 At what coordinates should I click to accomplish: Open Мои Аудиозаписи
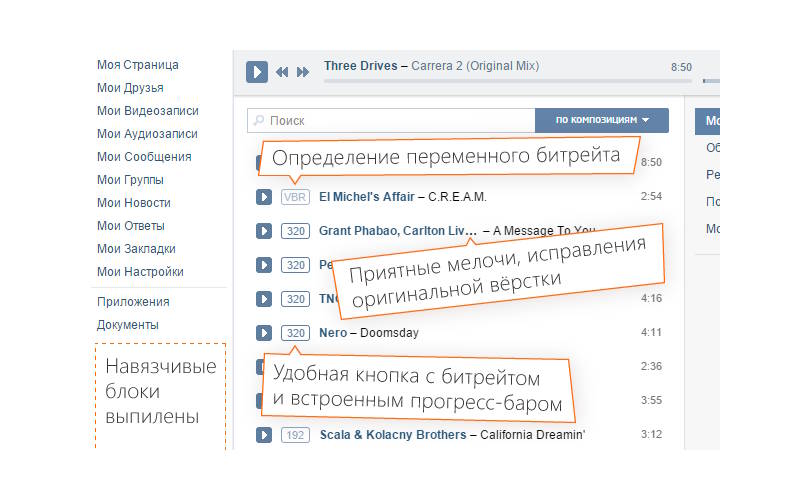(147, 134)
